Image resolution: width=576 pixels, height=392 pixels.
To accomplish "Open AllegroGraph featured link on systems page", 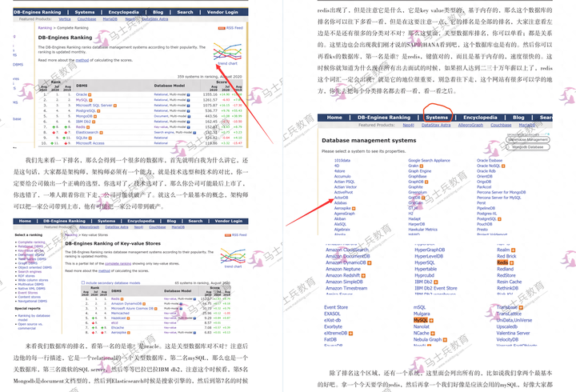I will coord(470,126).
